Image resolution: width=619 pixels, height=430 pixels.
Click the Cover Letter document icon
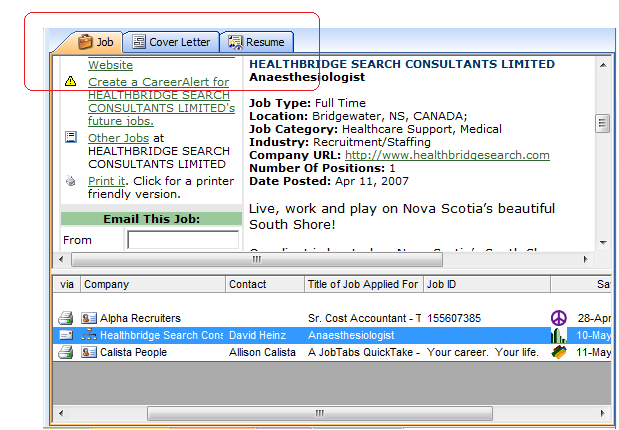[x=139, y=41]
